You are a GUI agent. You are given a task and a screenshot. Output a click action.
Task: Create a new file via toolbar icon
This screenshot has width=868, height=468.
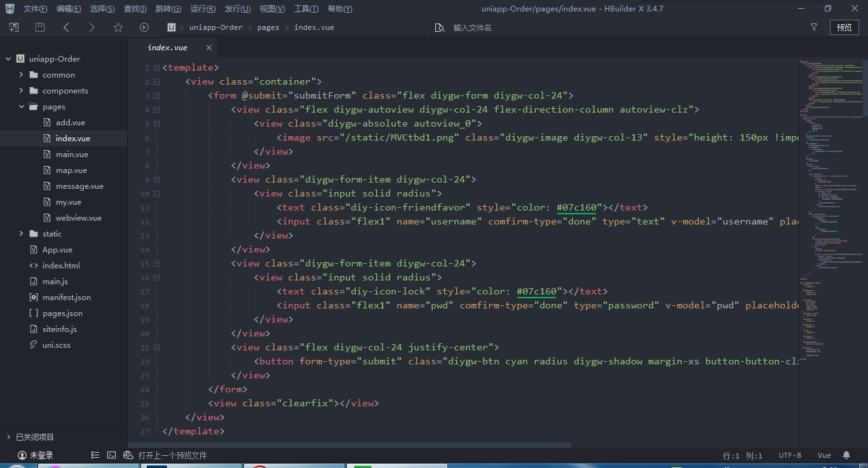(13, 27)
